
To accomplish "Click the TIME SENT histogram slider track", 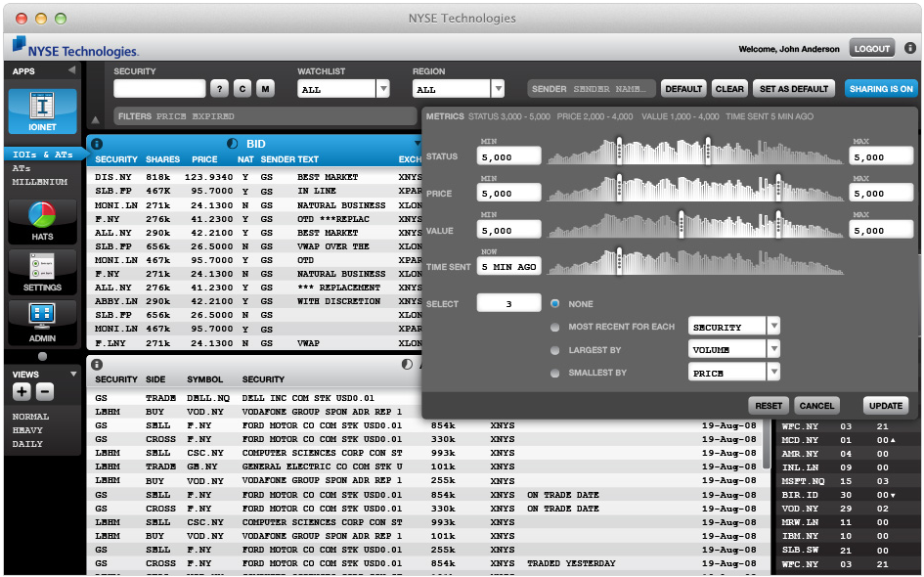I will 696,262.
